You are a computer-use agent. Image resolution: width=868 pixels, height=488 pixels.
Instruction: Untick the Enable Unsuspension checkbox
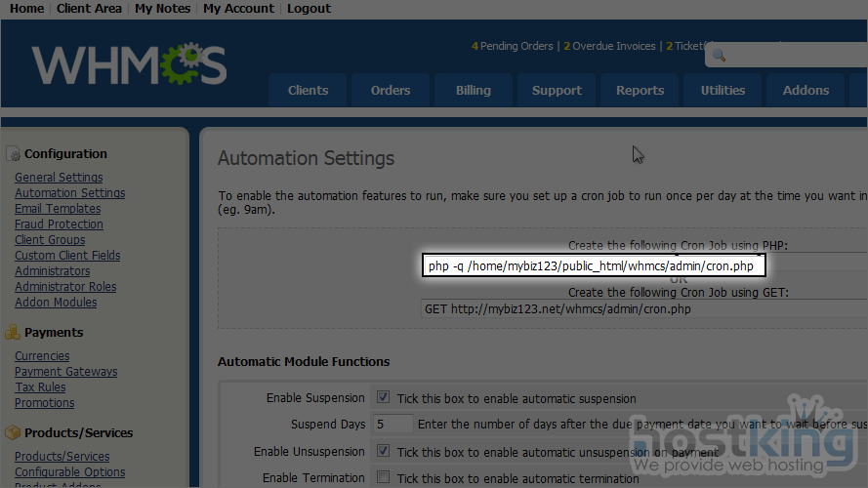(383, 452)
